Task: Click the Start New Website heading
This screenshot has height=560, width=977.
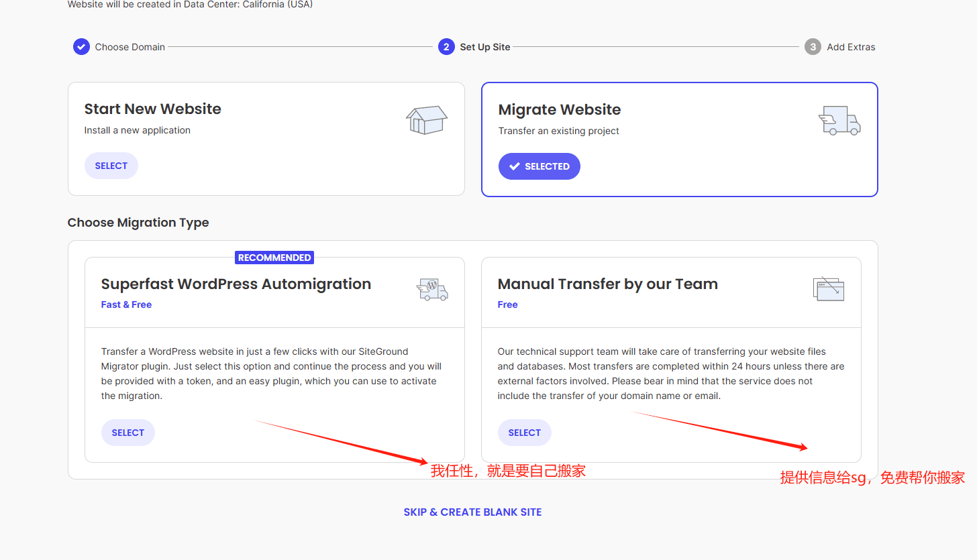Action: point(152,109)
